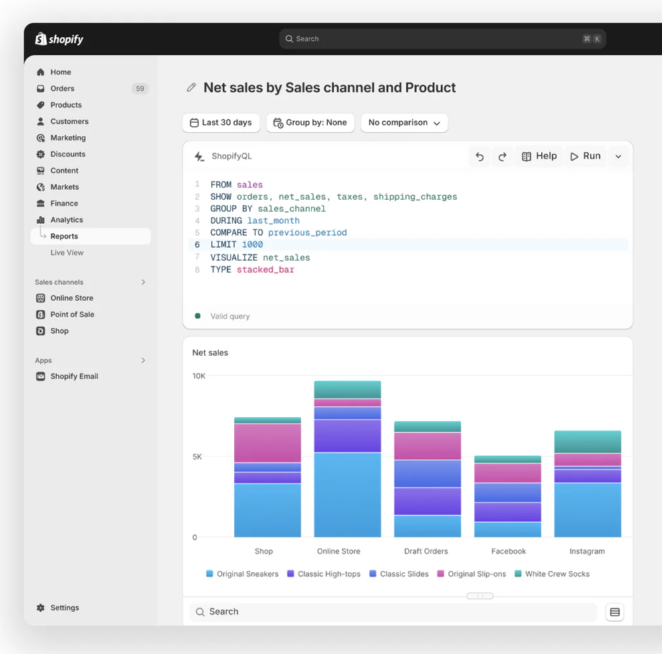Go to Customers section
The height and width of the screenshot is (654, 662).
coord(69,122)
